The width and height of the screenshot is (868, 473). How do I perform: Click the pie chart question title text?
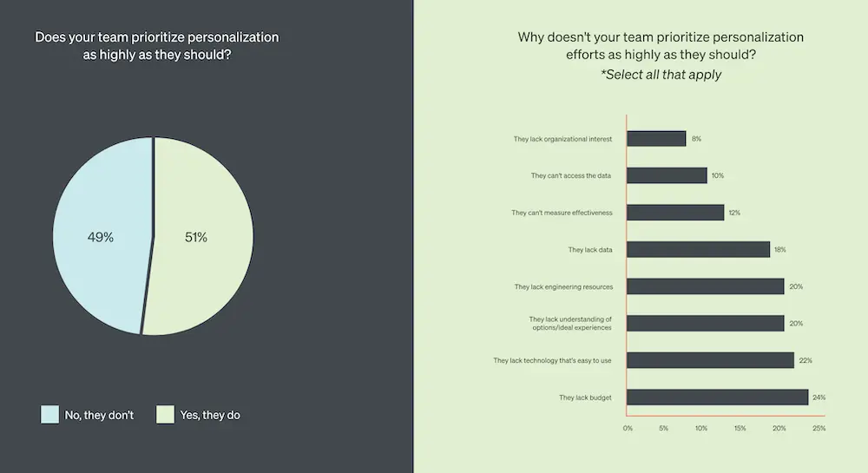click(x=156, y=46)
